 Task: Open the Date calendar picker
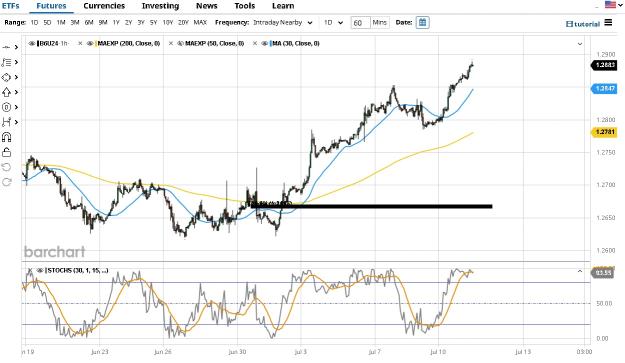click(422, 22)
